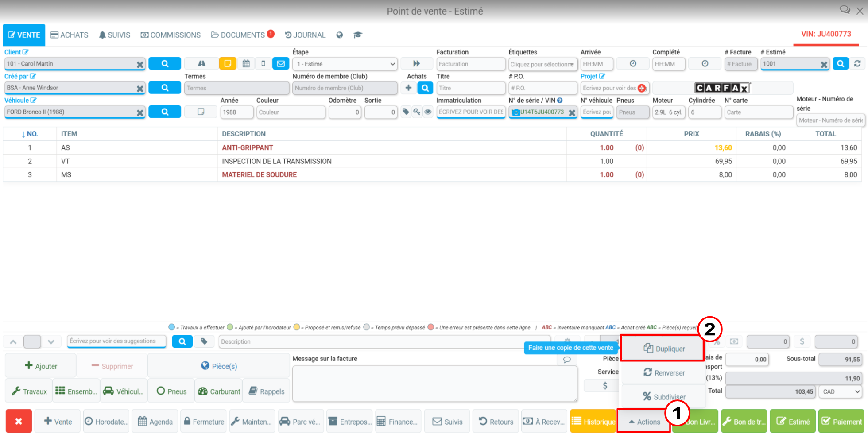
Task: Click the plus icon under Achats
Action: click(x=408, y=88)
